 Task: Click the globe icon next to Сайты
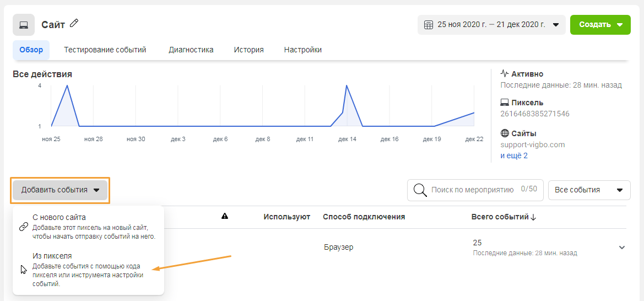tap(505, 133)
